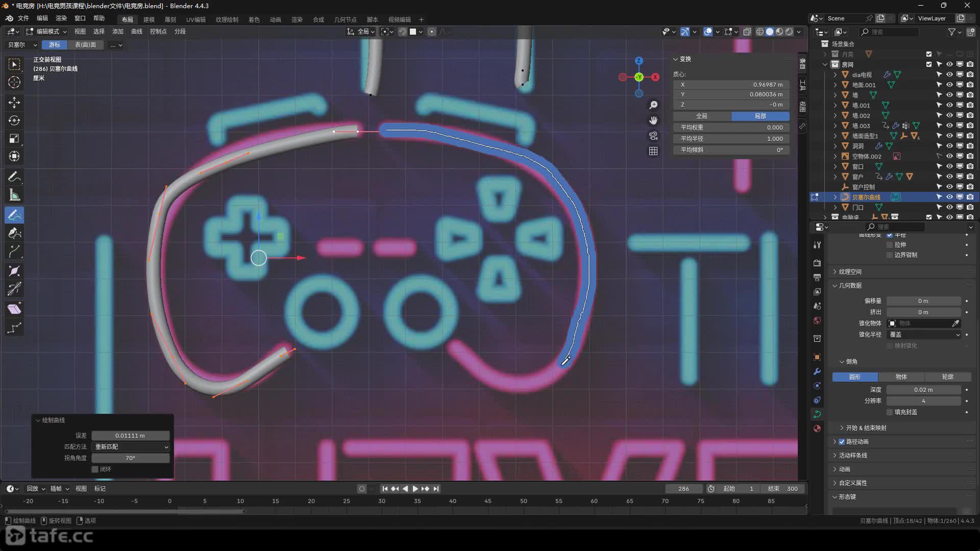Image resolution: width=980 pixels, height=551 pixels.
Task: Zoom the viewport with magnifier icon
Action: pos(653,105)
